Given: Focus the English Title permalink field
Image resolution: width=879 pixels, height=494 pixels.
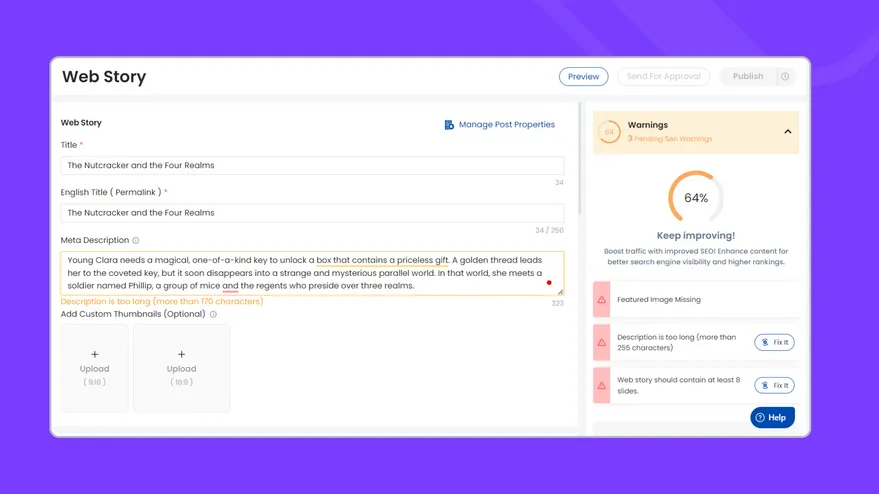Looking at the screenshot, I should (312, 213).
